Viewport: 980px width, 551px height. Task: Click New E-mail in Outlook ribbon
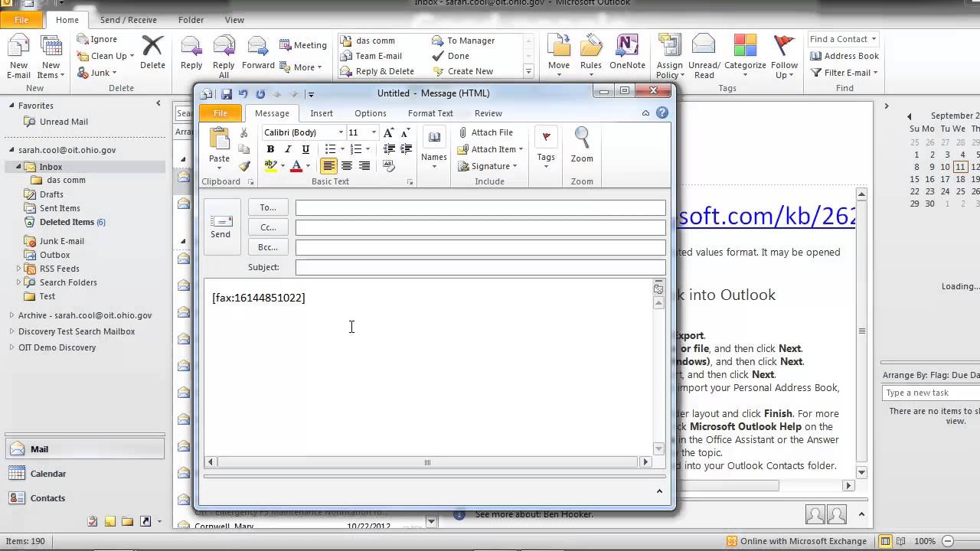[x=18, y=57]
